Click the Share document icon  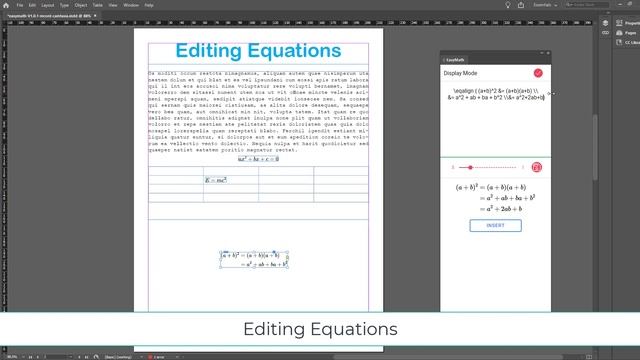coord(521,5)
